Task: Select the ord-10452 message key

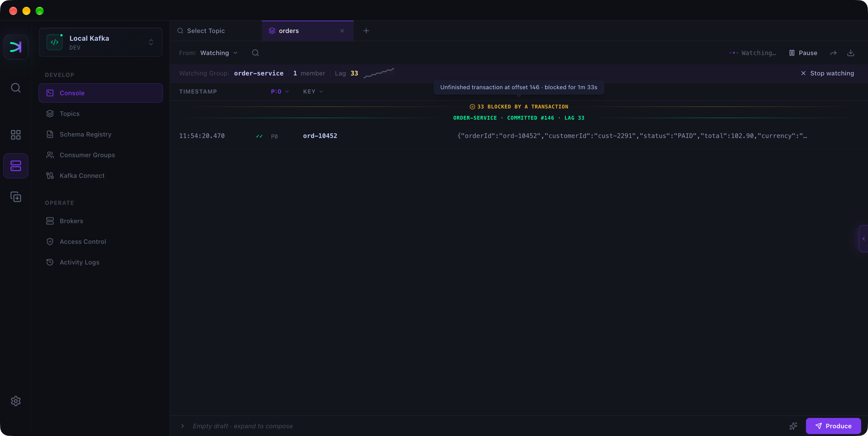Action: tap(320, 136)
